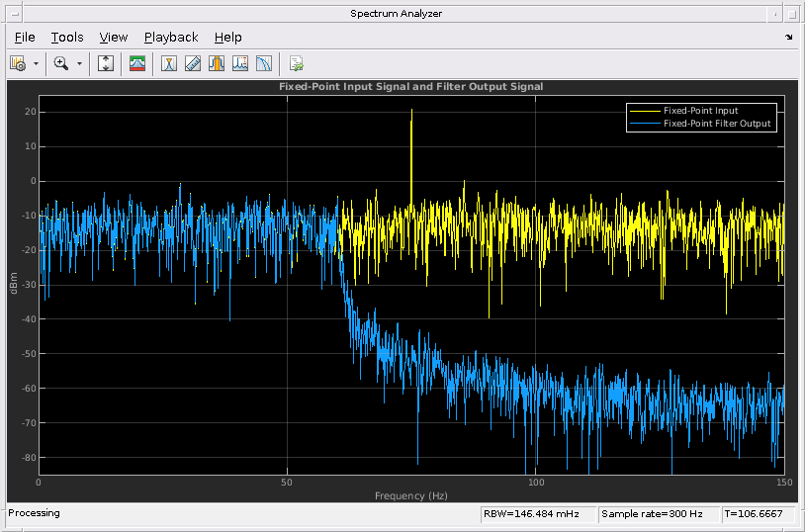Click the Generate Script document icon
Screen dimensions: 805x532
click(296, 63)
